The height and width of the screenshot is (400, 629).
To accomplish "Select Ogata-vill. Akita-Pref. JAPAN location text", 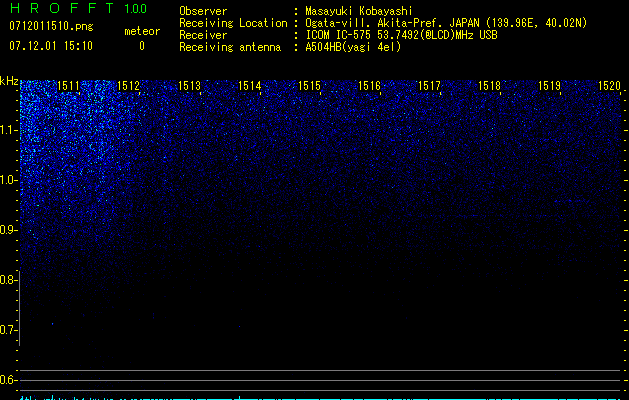I will coord(446,24).
